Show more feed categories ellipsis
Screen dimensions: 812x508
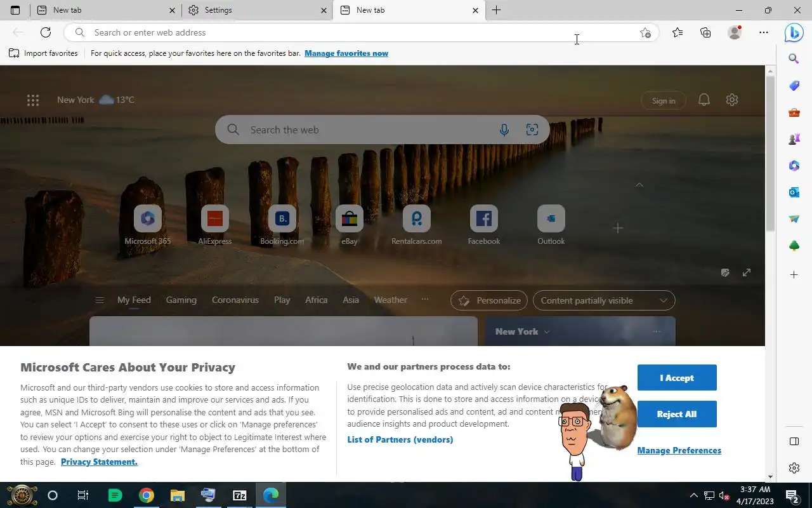(x=425, y=300)
